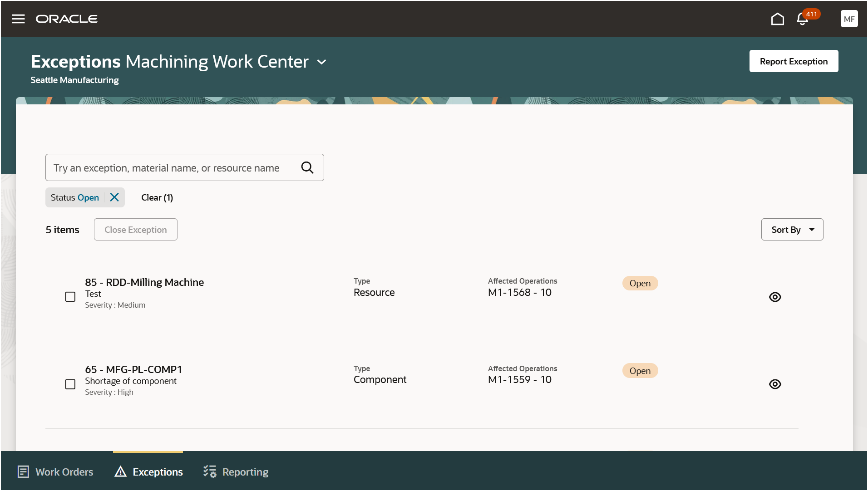The height and width of the screenshot is (491, 868).
Task: View details of MFG-PL-COMP1 exception
Action: tap(775, 384)
